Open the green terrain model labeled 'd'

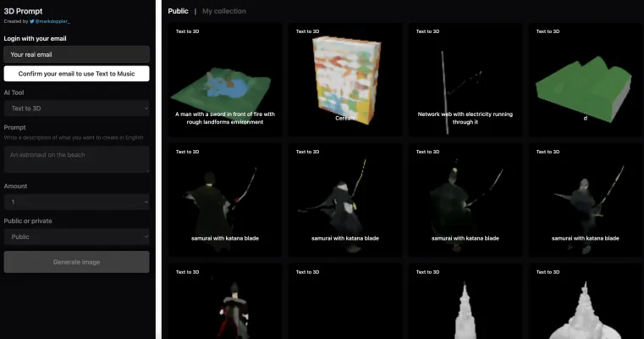[x=585, y=81]
